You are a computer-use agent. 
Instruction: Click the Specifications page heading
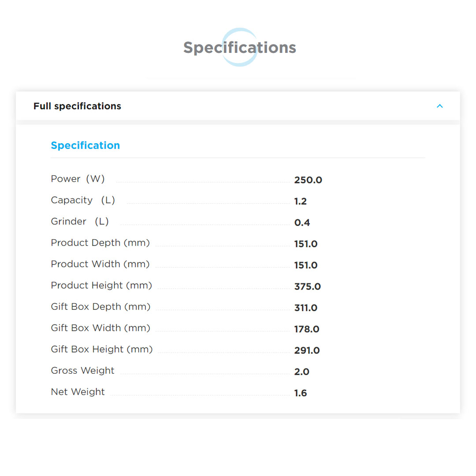click(x=239, y=48)
